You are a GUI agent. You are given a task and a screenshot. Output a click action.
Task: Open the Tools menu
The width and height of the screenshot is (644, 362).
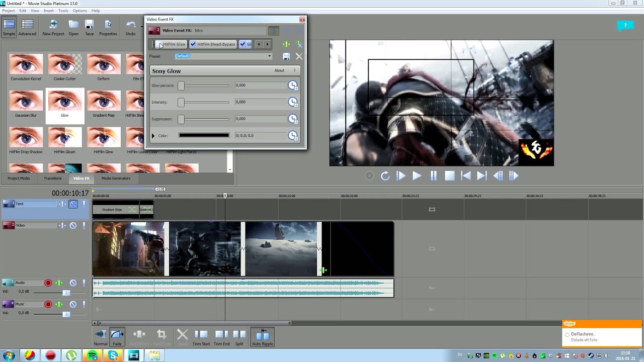coord(63,11)
